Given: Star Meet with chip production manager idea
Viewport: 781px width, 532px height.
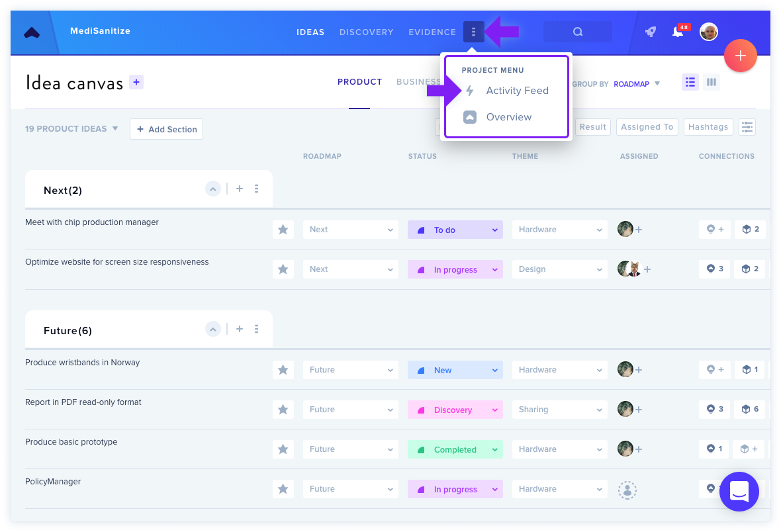Looking at the screenshot, I should 283,230.
